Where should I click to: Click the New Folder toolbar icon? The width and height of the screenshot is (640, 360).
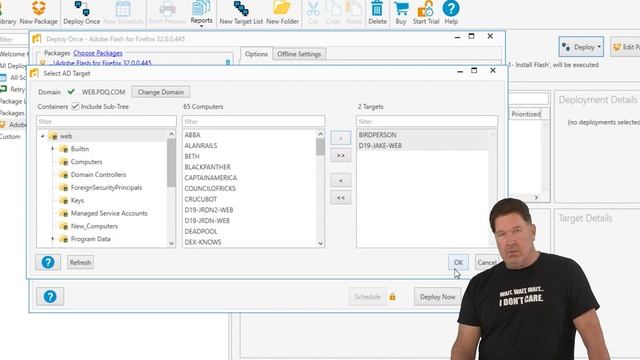click(282, 13)
